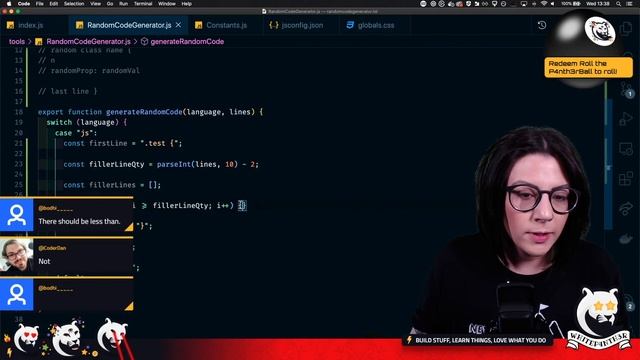Image resolution: width=640 pixels, height=360 pixels.
Task: Click the minimap scrollbar slider in the editor
Action: click(x=609, y=163)
